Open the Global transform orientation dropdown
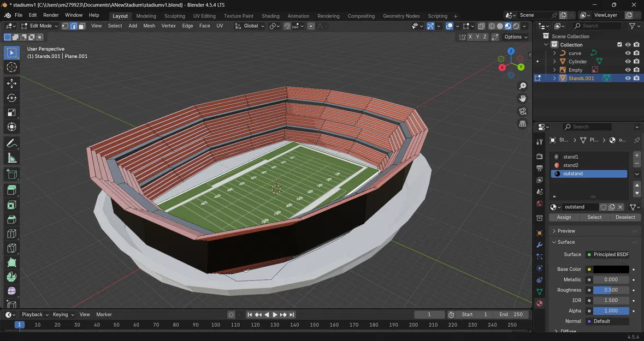The width and height of the screenshot is (644, 341). pos(252,26)
